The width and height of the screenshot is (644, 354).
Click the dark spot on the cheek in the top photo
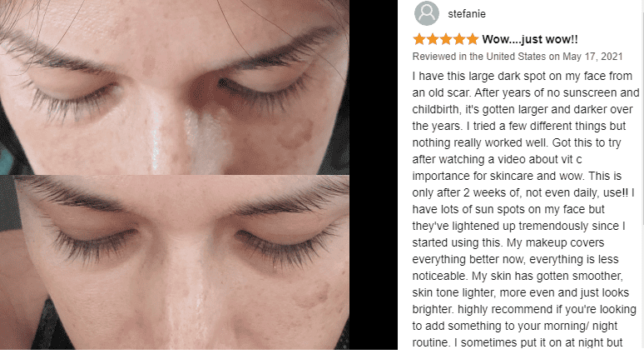(x=296, y=133)
